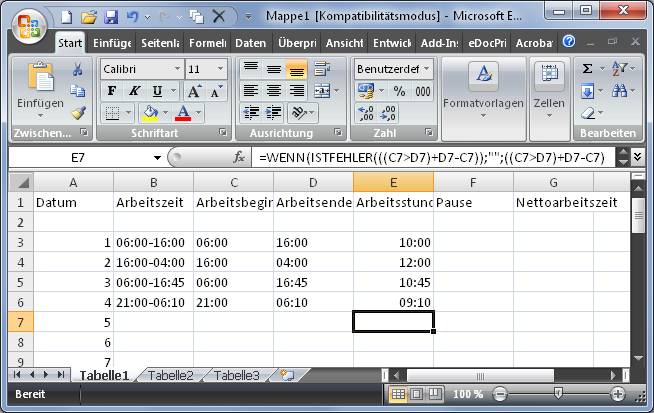The image size is (654, 413).
Task: Switch to sheet Tabelle3
Action: (x=236, y=375)
